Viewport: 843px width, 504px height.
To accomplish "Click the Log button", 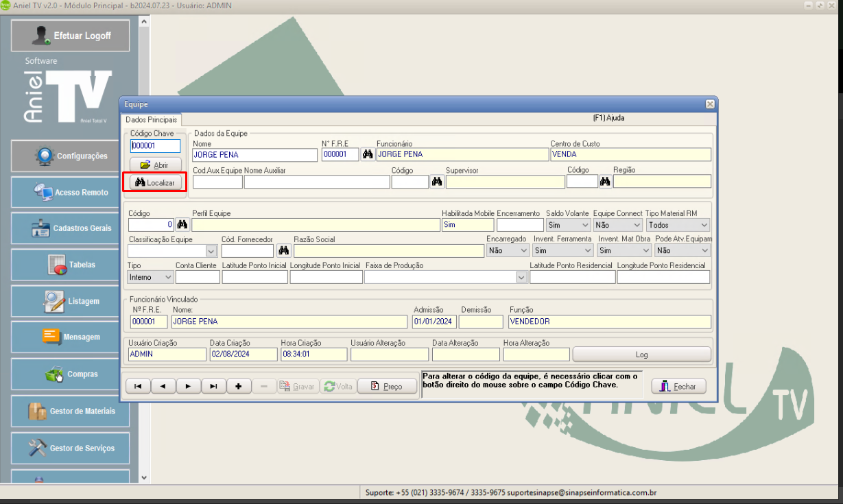I will pyautogui.click(x=641, y=355).
